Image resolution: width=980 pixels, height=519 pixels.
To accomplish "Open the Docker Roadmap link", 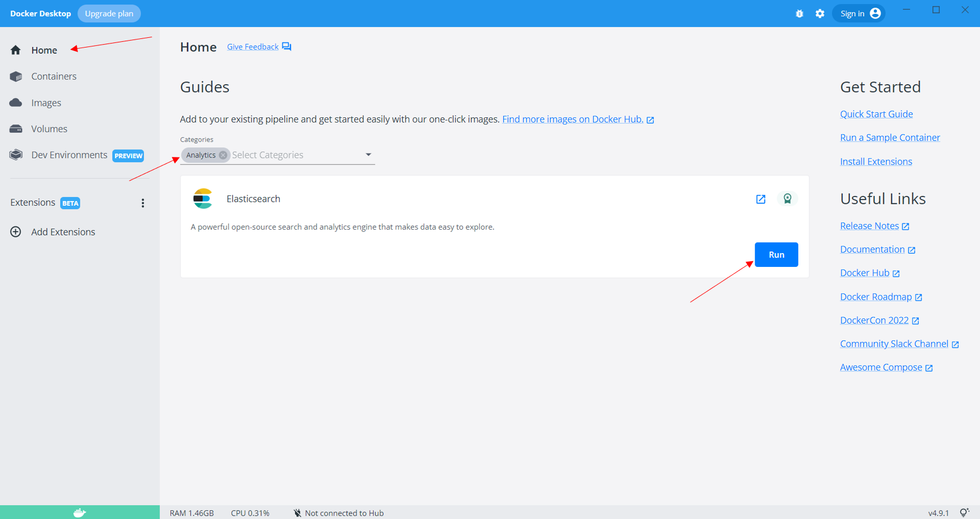I will click(876, 297).
